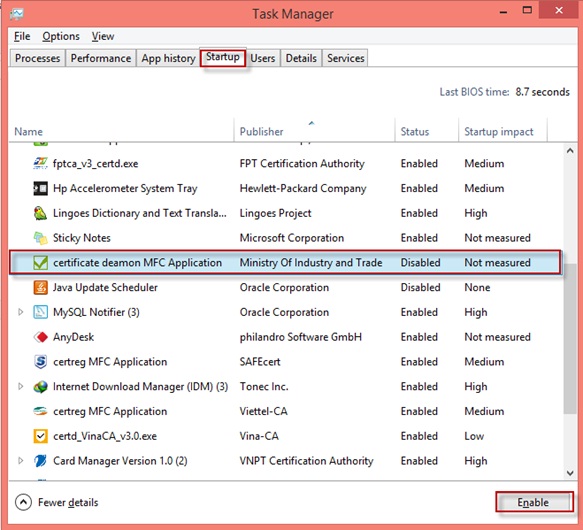Viewport: 583px width, 530px height.
Task: Click the vertical scrollbar thumb
Action: coord(570,338)
